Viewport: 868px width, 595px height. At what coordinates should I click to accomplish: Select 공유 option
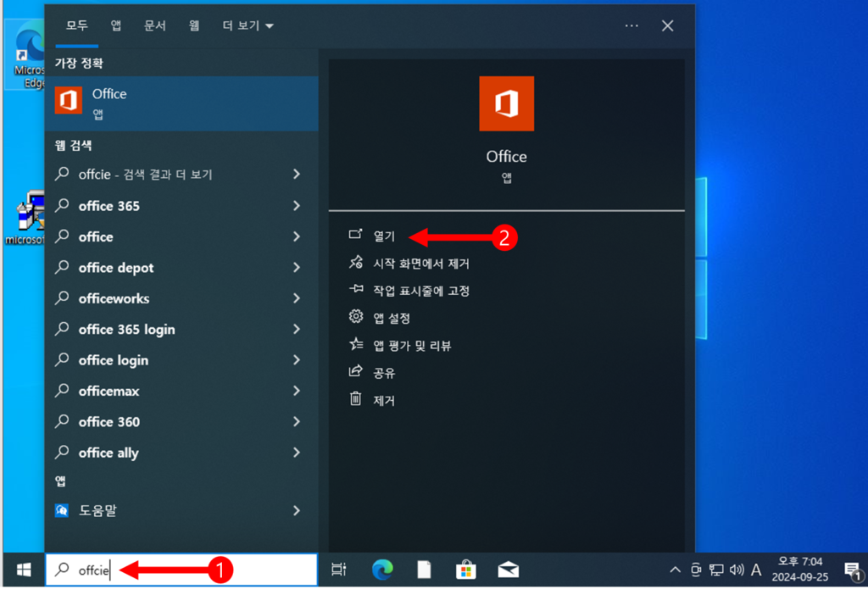(x=384, y=373)
